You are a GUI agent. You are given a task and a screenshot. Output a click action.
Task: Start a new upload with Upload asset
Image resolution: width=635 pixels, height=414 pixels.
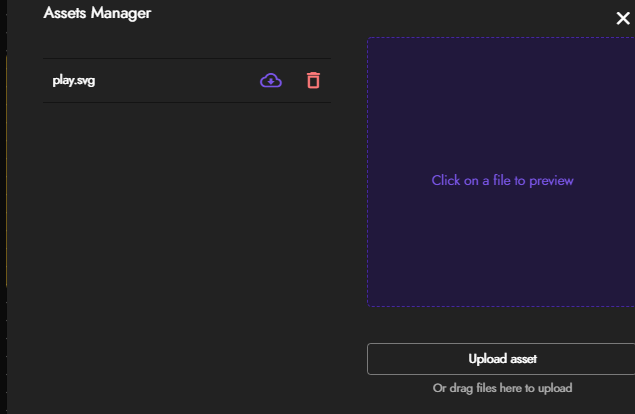point(502,359)
